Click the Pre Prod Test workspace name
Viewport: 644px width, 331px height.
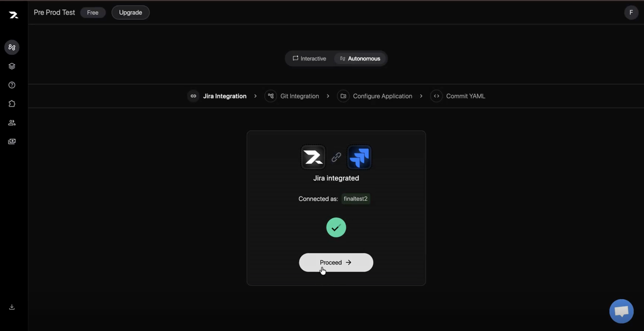[x=54, y=13]
